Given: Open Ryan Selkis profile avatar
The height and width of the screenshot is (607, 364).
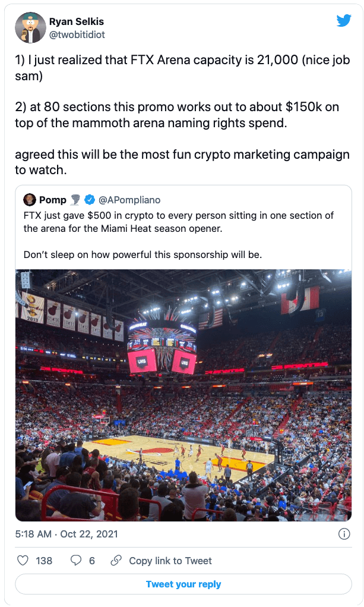Looking at the screenshot, I should click(30, 28).
